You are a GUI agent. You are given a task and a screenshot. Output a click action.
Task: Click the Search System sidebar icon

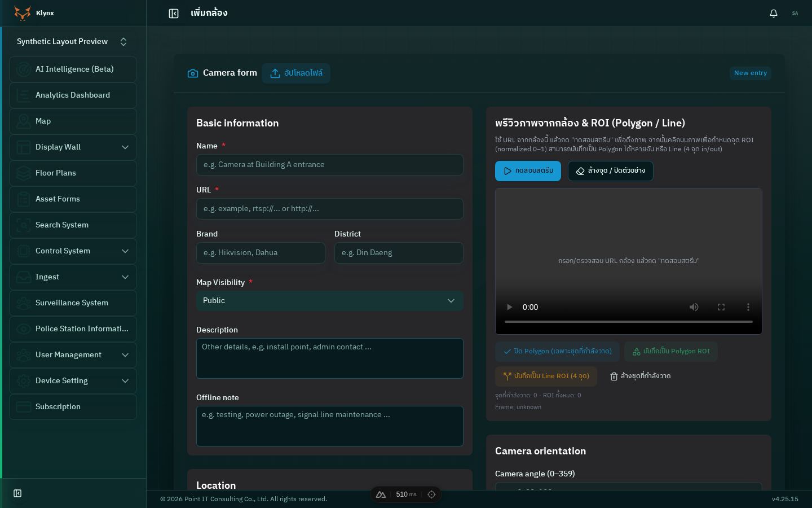point(23,225)
